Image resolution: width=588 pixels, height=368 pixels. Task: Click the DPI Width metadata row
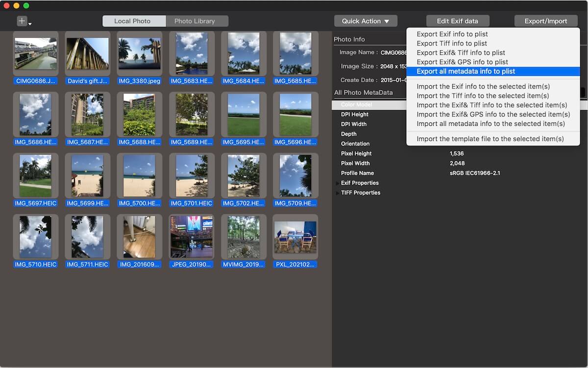click(369, 124)
